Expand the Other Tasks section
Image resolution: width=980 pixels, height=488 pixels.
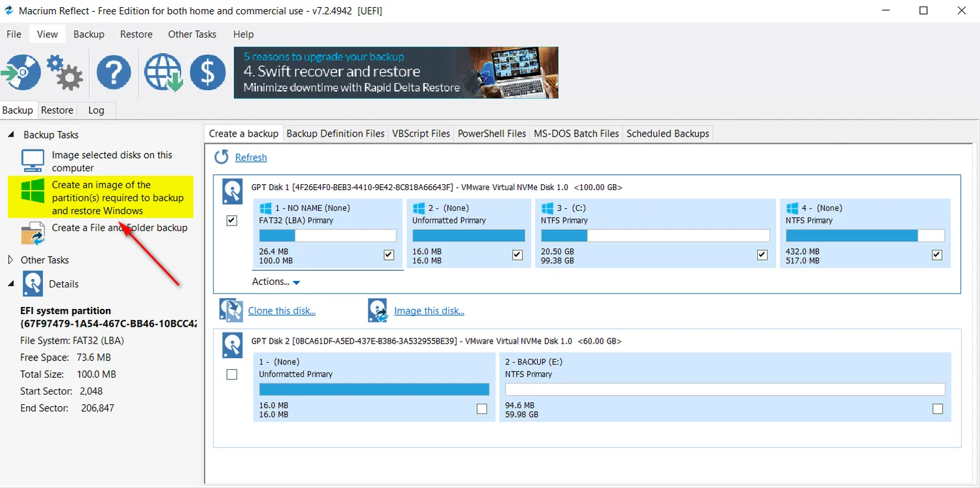[10, 260]
